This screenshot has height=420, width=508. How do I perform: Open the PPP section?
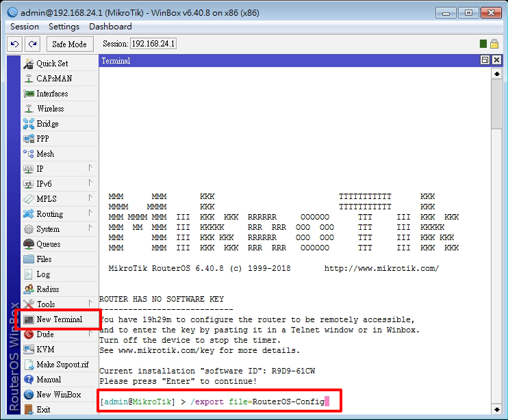[60, 139]
